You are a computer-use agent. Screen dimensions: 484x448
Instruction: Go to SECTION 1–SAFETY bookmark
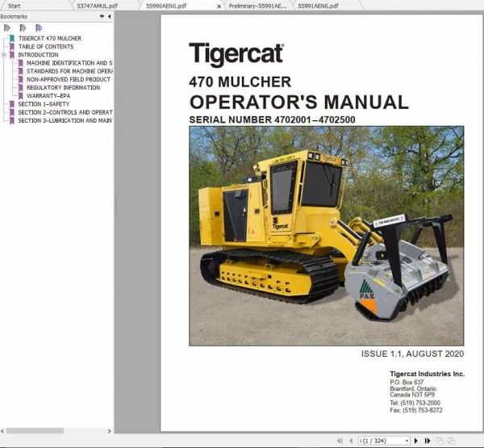[x=44, y=104]
